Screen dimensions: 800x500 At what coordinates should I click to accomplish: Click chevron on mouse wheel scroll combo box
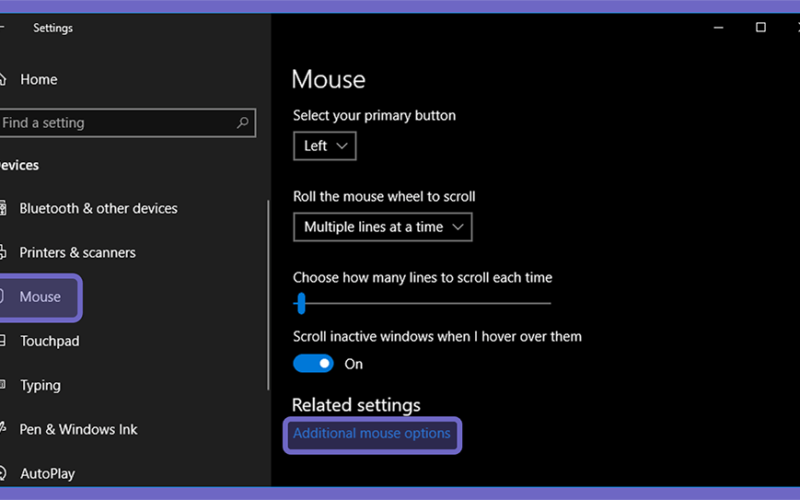point(458,227)
